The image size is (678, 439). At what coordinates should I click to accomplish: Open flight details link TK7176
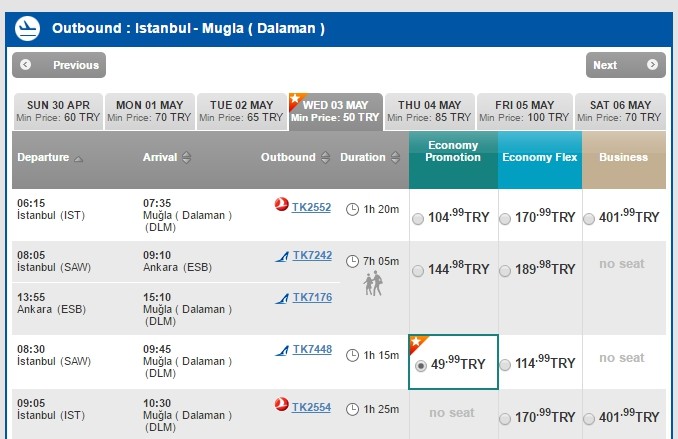pos(311,297)
